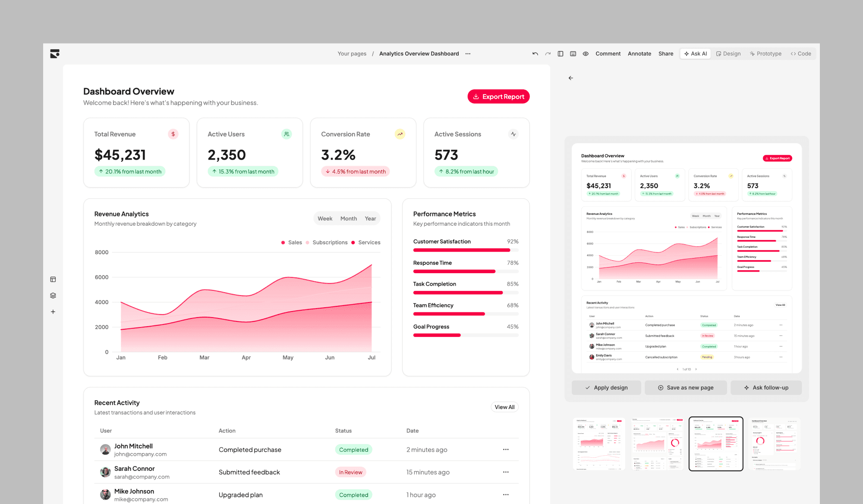The image size is (863, 504).
Task: Open the pages panel icon in left sidebar
Action: click(x=53, y=280)
